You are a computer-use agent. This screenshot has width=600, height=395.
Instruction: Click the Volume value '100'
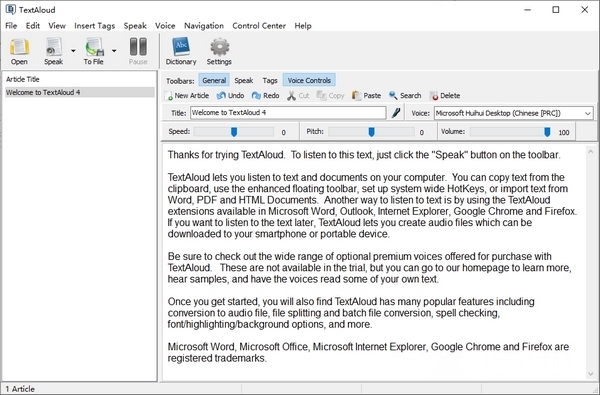(x=564, y=132)
